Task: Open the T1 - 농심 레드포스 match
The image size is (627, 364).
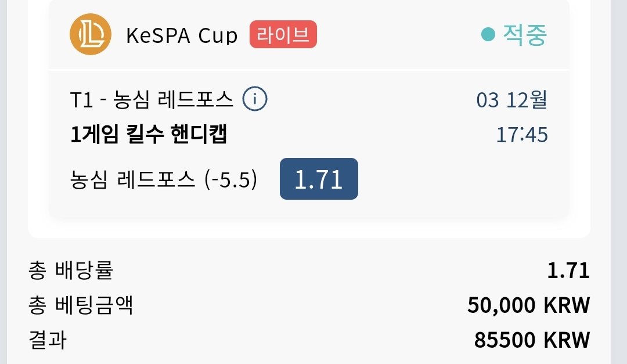Action: coord(152,99)
